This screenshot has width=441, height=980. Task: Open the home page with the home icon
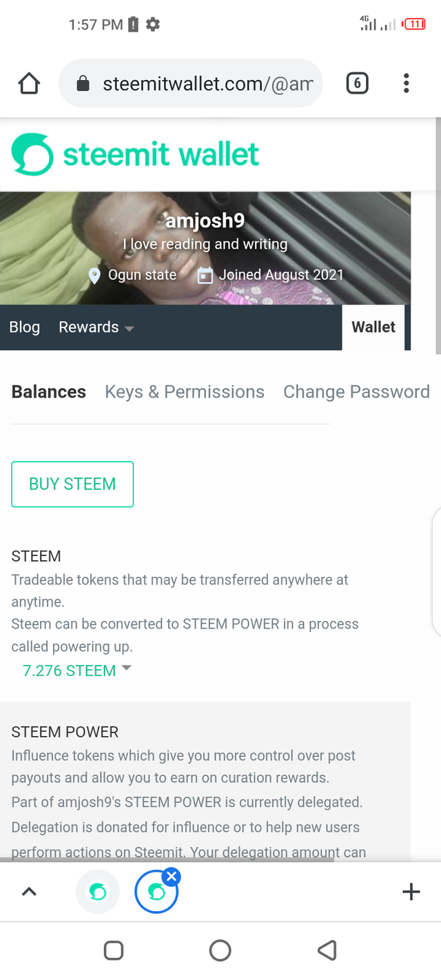pos(29,83)
